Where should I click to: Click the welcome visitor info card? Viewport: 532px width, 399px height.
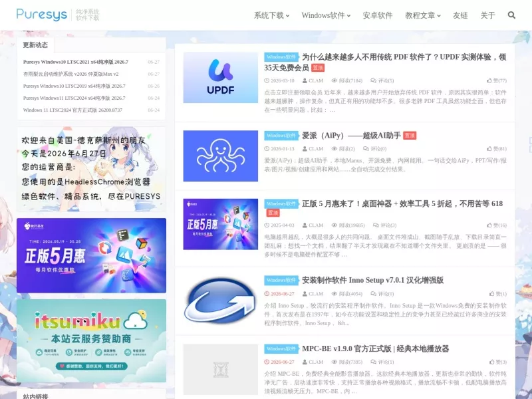click(91, 169)
